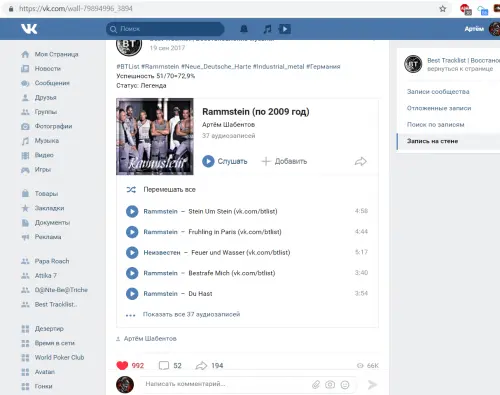Click the Rammstein playlist cover image

(155, 136)
